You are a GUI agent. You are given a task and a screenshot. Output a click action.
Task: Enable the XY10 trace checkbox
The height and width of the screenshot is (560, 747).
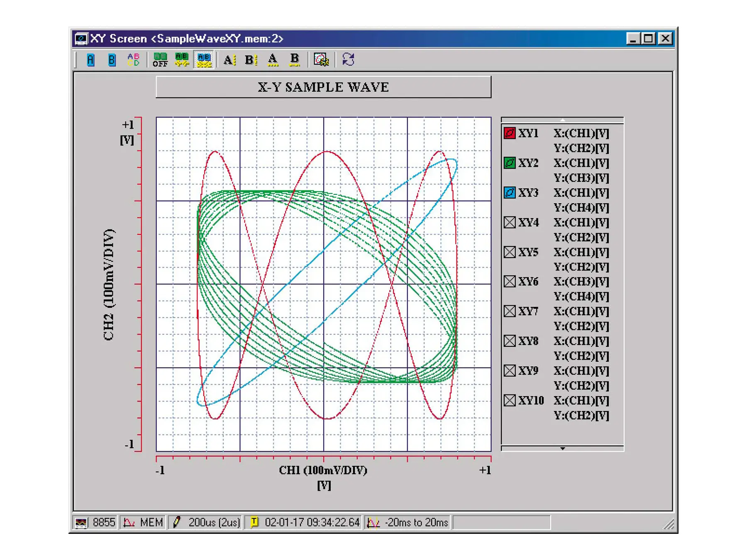coord(509,401)
